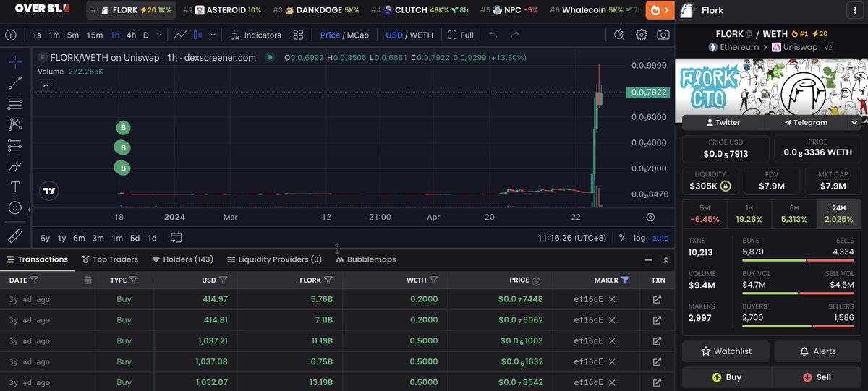Toggle percent scale on chart
The width and height of the screenshot is (868, 391).
point(622,238)
